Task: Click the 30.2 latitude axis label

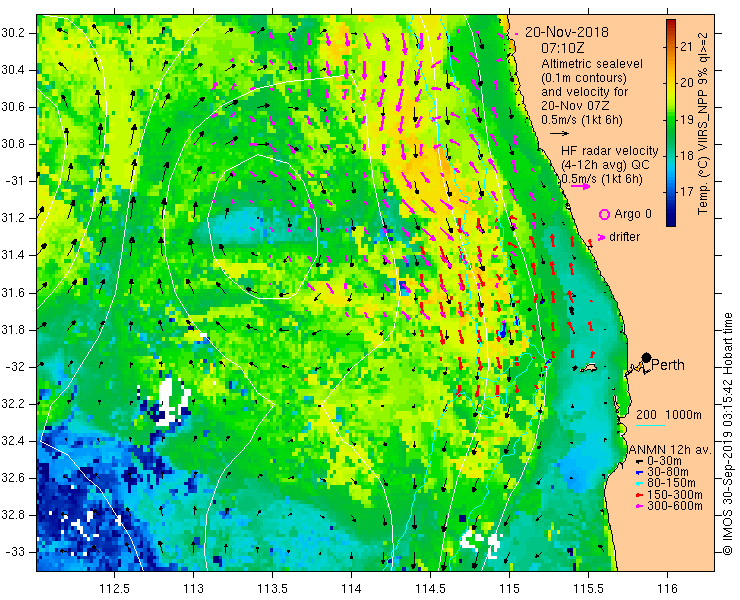Action: 14,33
